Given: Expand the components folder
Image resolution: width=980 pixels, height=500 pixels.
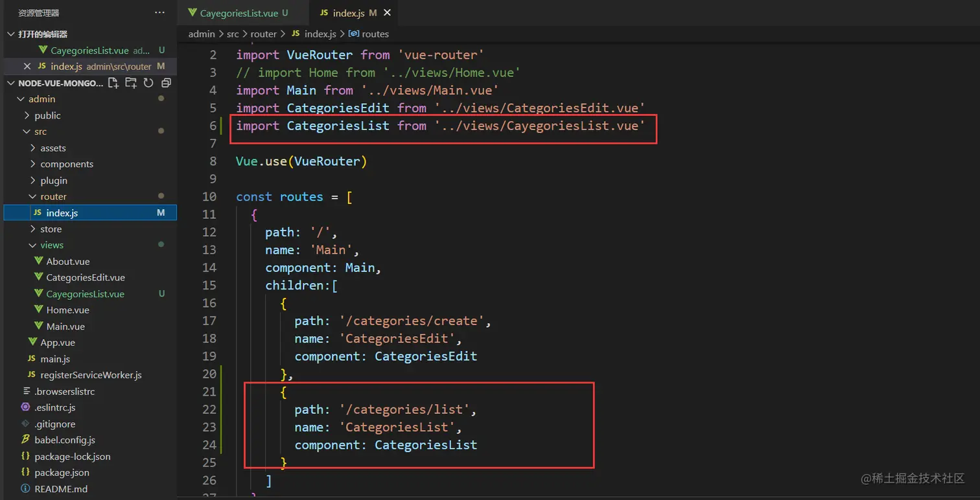Looking at the screenshot, I should coord(33,164).
